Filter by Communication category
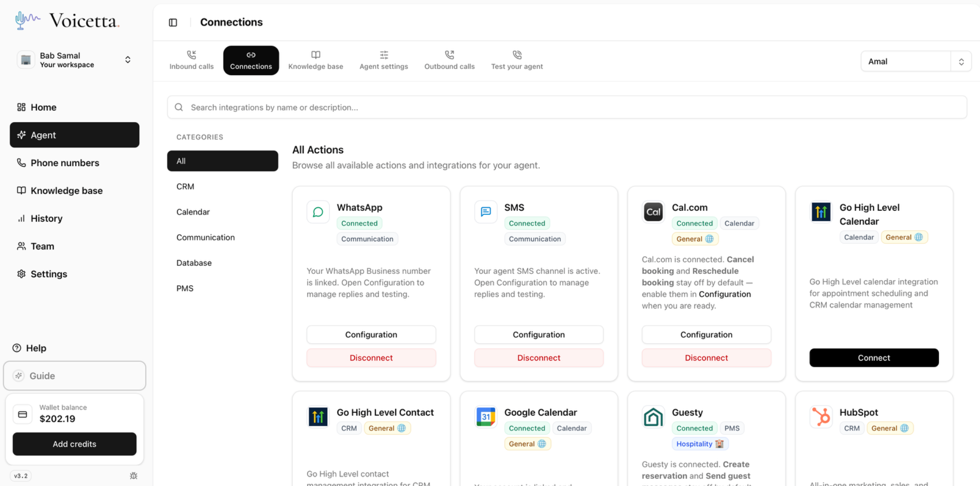The height and width of the screenshot is (486, 980). [223, 237]
